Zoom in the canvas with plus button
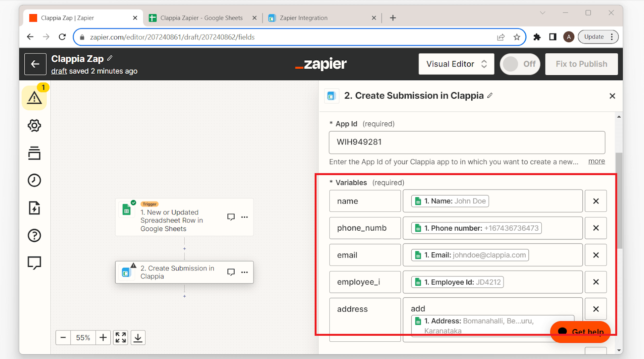The image size is (644, 359). point(103,338)
